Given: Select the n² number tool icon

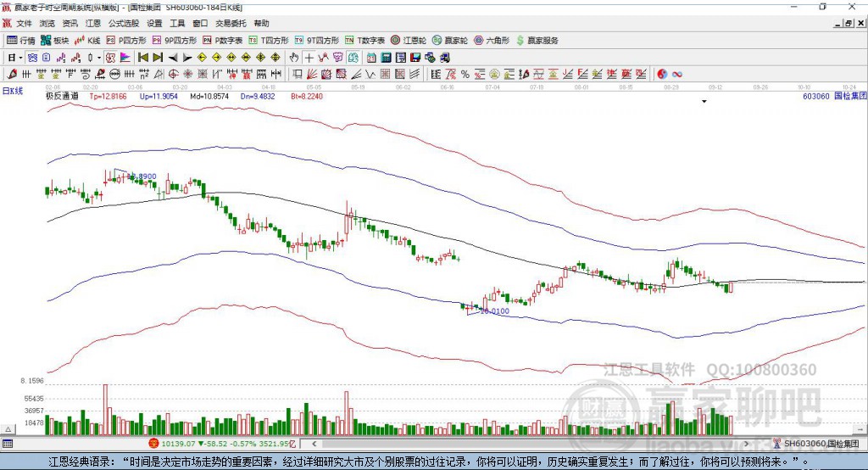Looking at the screenshot, I should [x=143, y=75].
